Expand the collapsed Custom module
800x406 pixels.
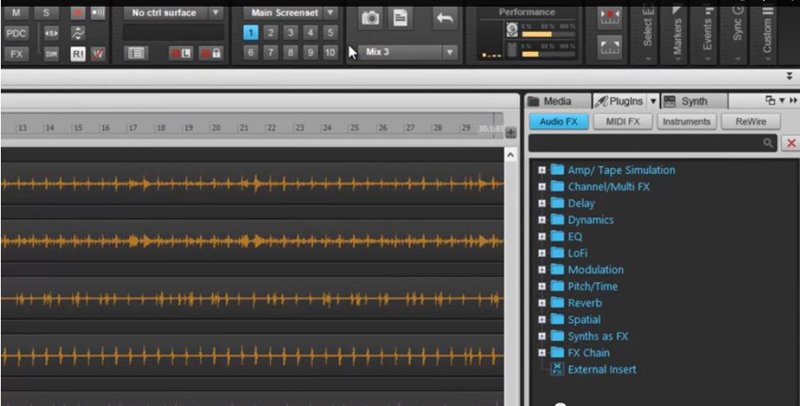tap(767, 34)
